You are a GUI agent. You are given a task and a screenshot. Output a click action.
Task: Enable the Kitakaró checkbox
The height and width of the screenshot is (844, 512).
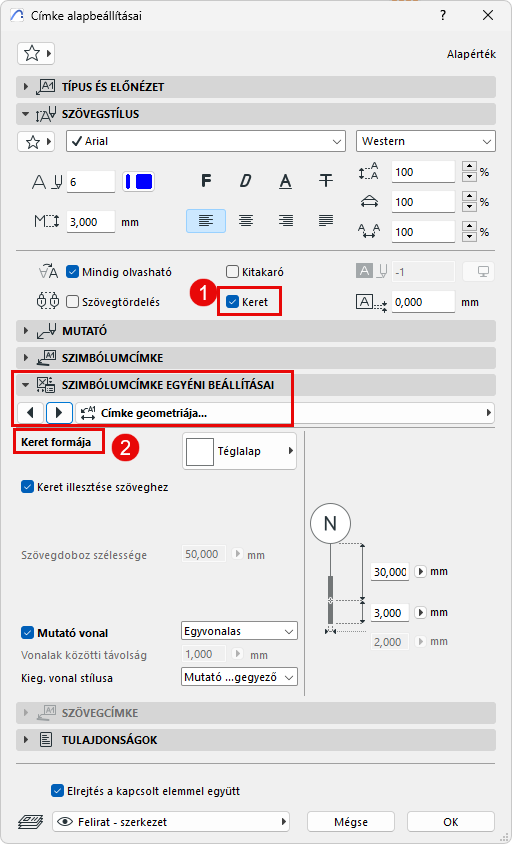point(232,272)
